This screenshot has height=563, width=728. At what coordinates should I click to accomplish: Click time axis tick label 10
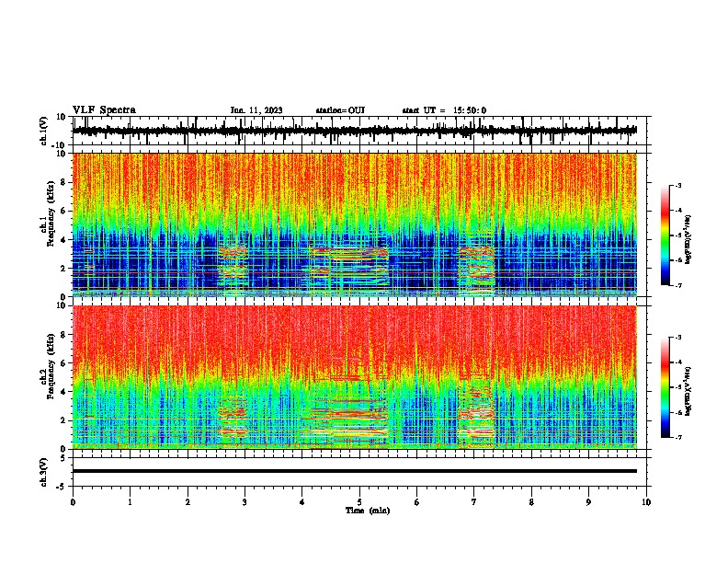646,502
